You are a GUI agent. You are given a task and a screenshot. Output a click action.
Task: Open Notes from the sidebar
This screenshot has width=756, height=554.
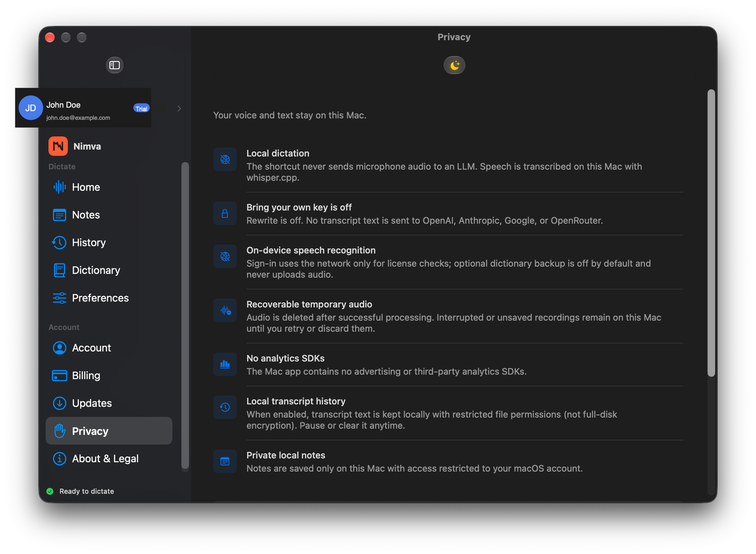[x=109, y=215]
